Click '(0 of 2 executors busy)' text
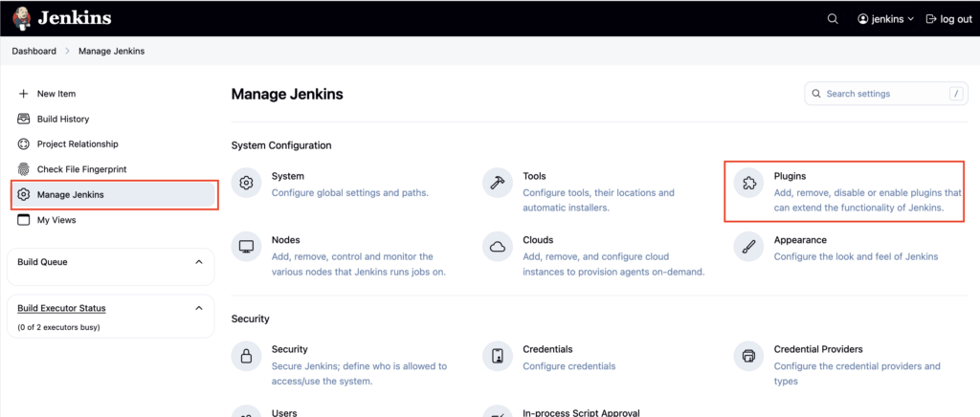Screen dimensions: 980x417 point(58,327)
